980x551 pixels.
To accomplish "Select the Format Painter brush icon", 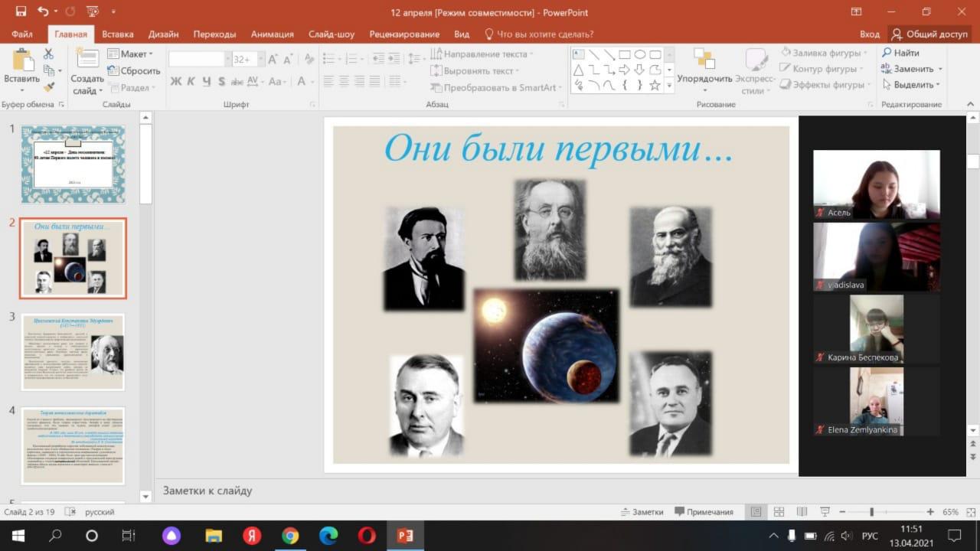I will pyautogui.click(x=48, y=86).
